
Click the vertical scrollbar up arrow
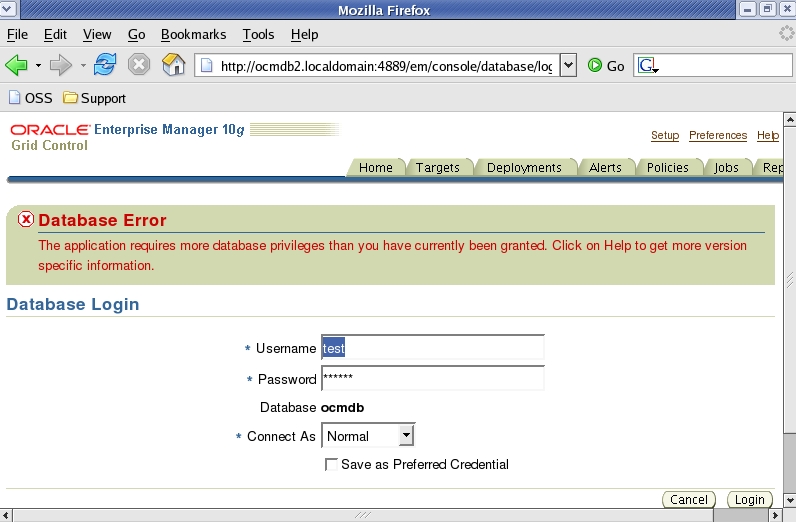point(790,120)
